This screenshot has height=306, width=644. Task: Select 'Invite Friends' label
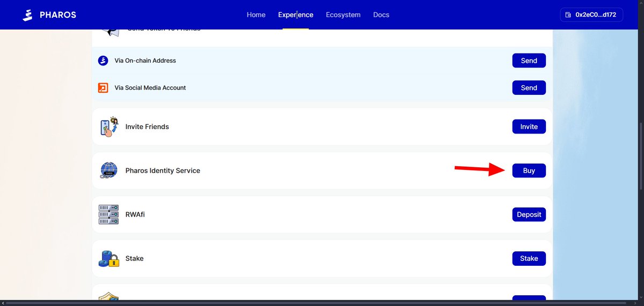[x=147, y=127]
